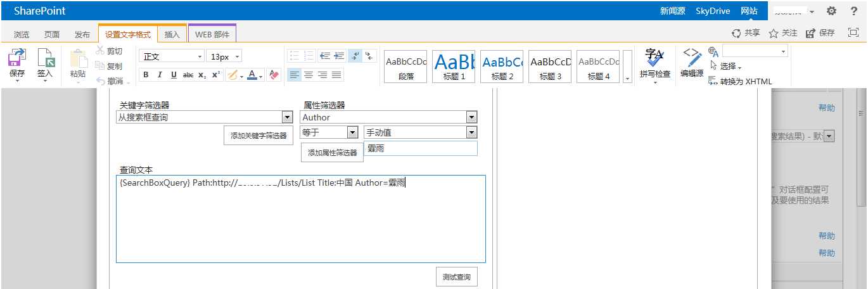
Task: Switch to the 浏览 (Browse) tab
Action: coord(22,34)
